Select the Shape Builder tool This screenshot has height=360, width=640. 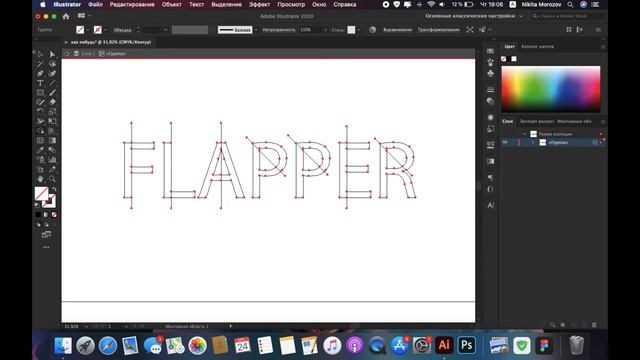click(40, 131)
